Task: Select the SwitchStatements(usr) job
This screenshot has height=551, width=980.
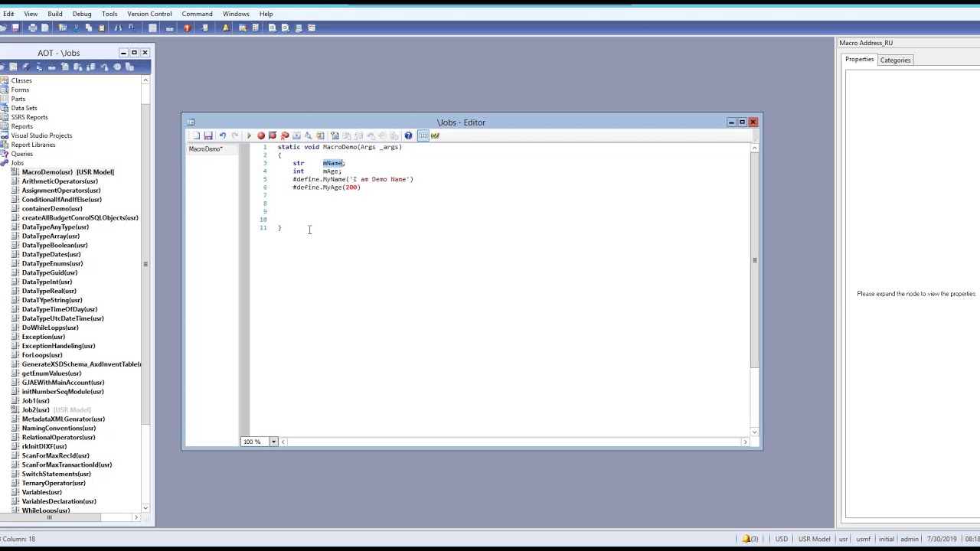Action: click(x=56, y=474)
